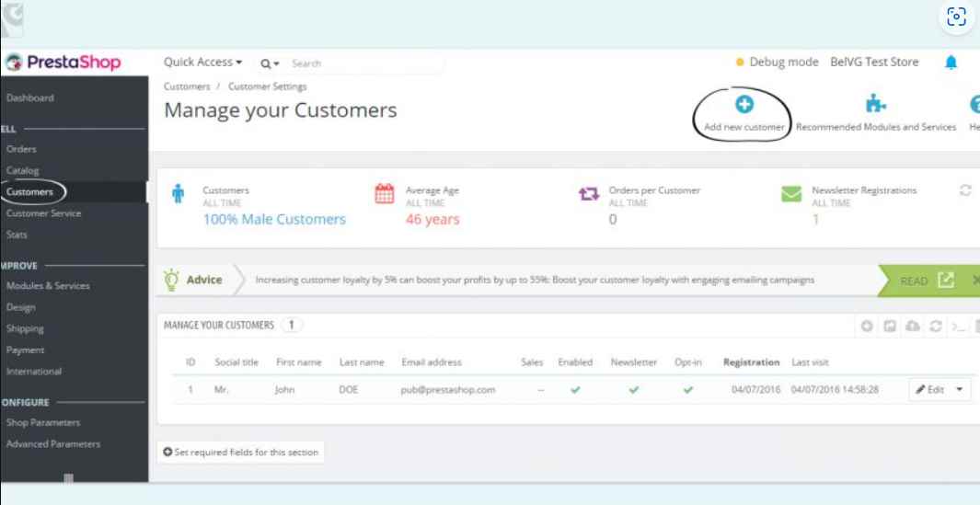Refresh the customer statistics panel

[x=965, y=190]
